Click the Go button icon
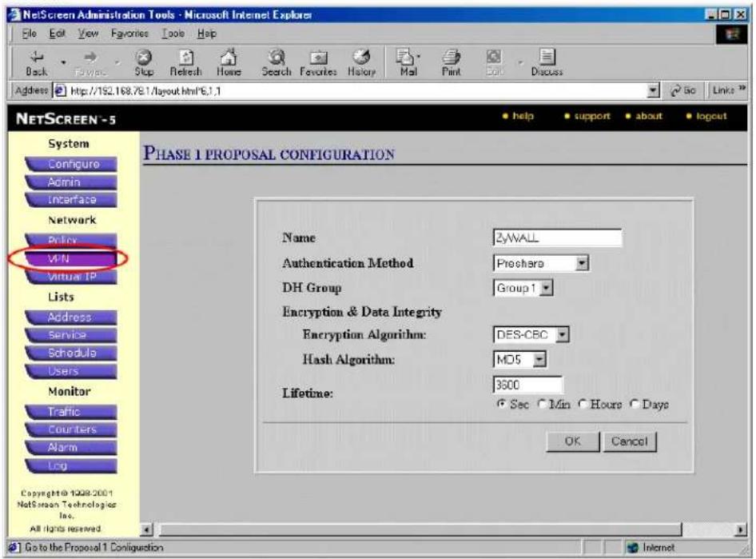The width and height of the screenshot is (756, 559). pos(677,90)
